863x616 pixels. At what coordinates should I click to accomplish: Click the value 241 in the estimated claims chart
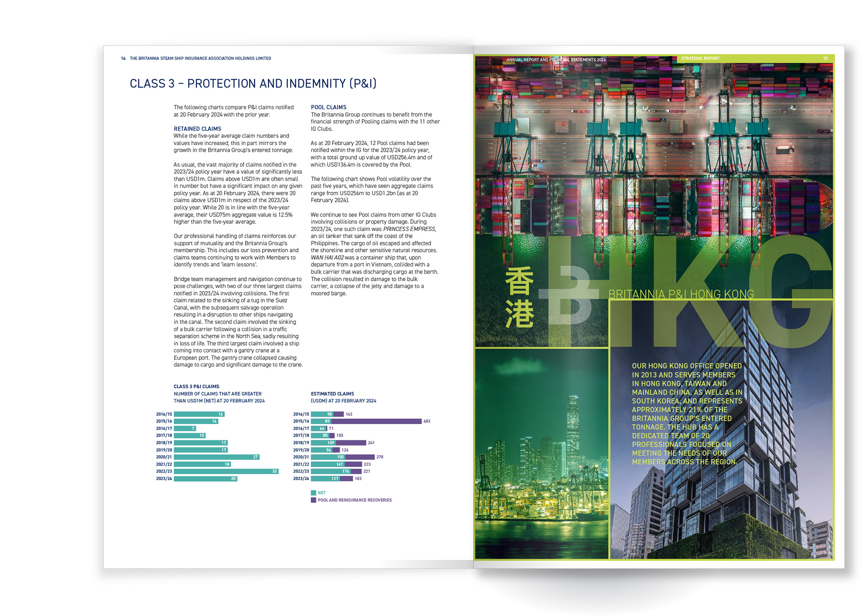(x=371, y=443)
